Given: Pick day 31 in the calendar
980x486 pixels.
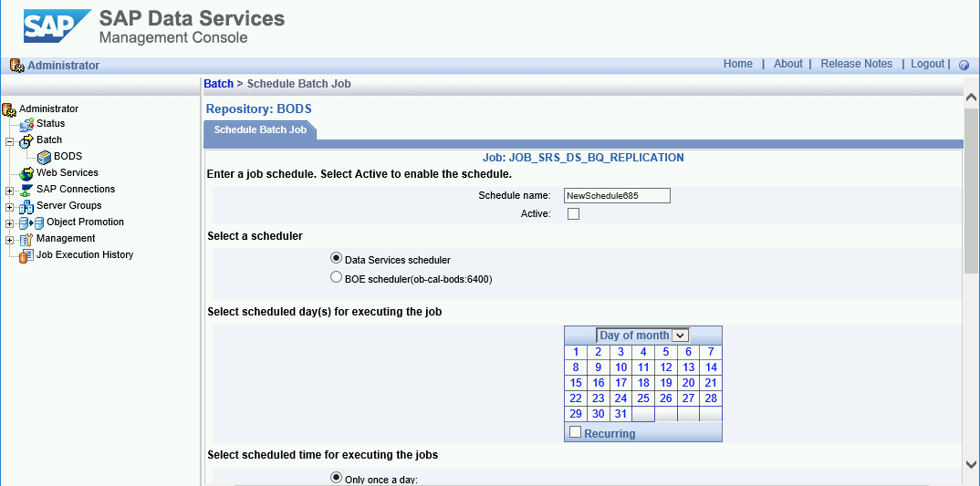Looking at the screenshot, I should pos(620,414).
